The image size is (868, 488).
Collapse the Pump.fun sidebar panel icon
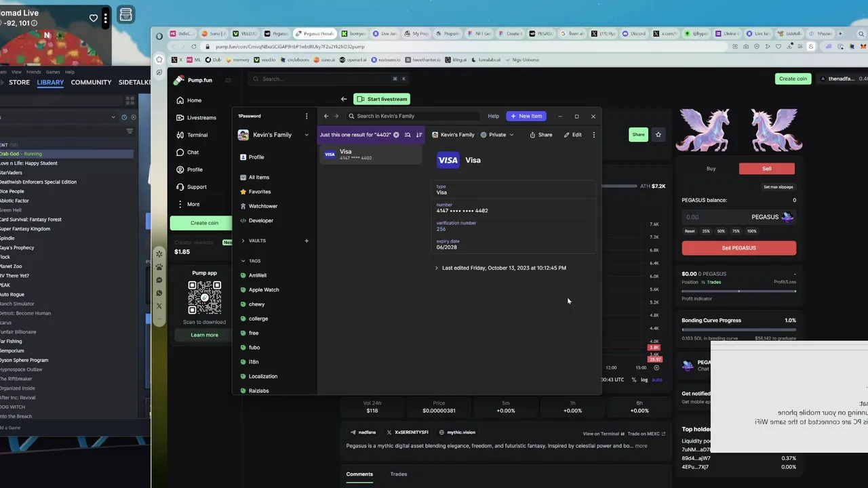click(x=228, y=80)
